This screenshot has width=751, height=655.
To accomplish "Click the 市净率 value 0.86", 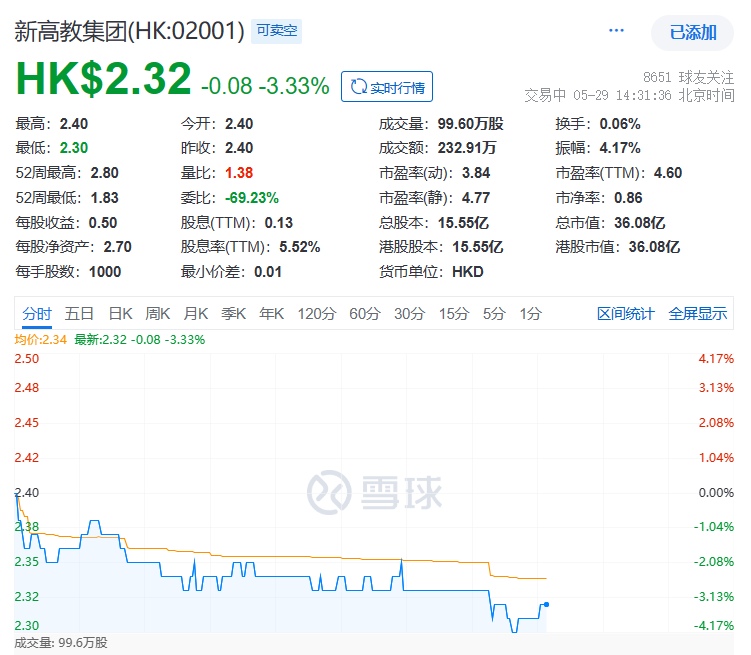I will click(628, 198).
